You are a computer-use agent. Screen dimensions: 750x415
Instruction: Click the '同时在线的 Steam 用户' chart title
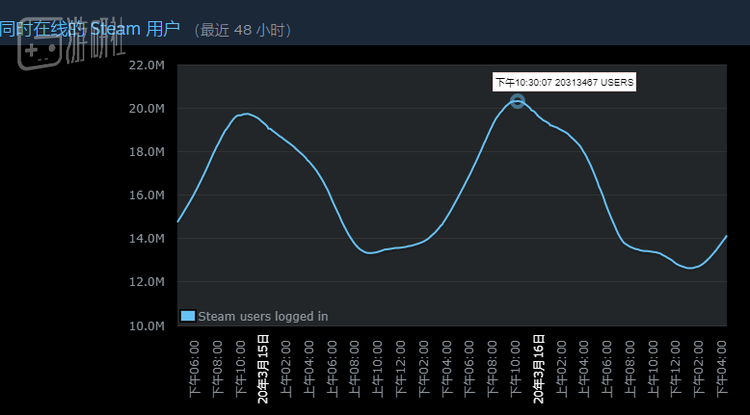pos(90,28)
